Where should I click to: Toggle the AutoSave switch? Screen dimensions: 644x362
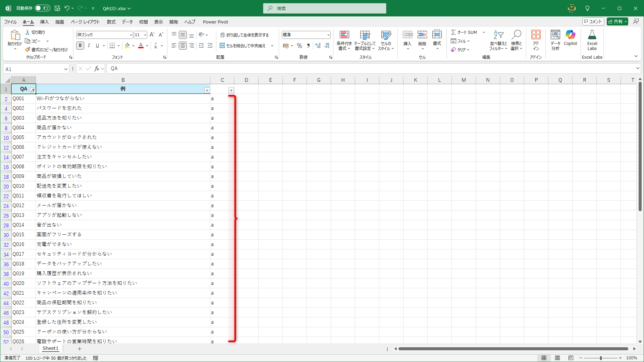(43, 8)
